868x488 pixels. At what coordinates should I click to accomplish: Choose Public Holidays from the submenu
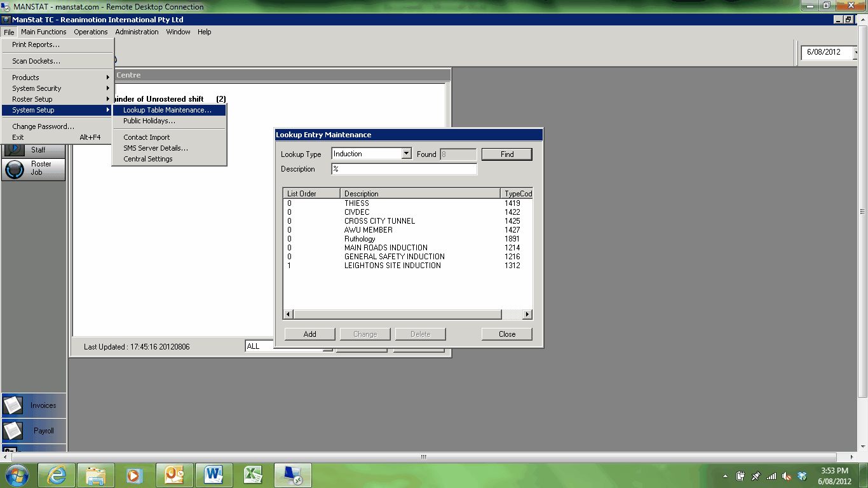point(149,121)
